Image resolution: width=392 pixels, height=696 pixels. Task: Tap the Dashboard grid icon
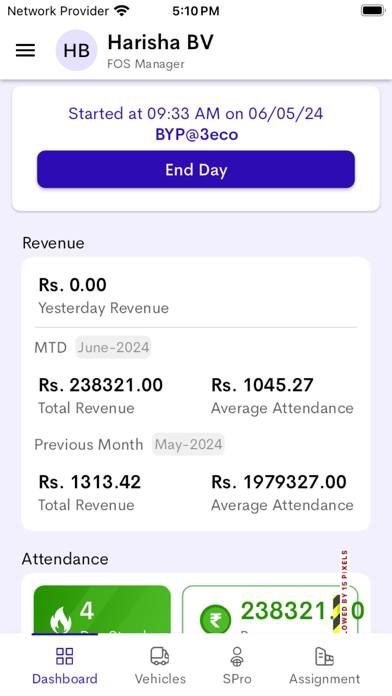[64, 656]
